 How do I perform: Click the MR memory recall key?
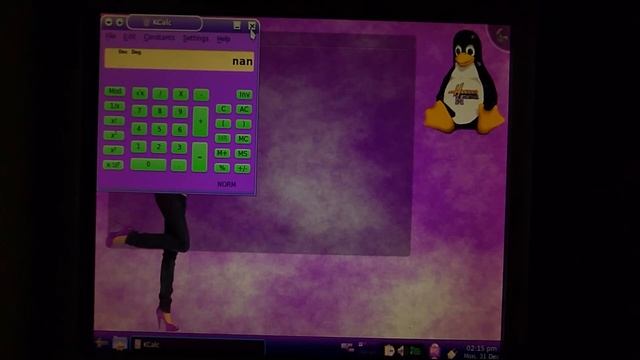pyautogui.click(x=222, y=138)
